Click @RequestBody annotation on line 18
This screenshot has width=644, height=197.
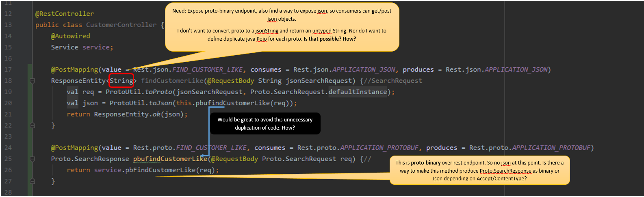pos(231,81)
